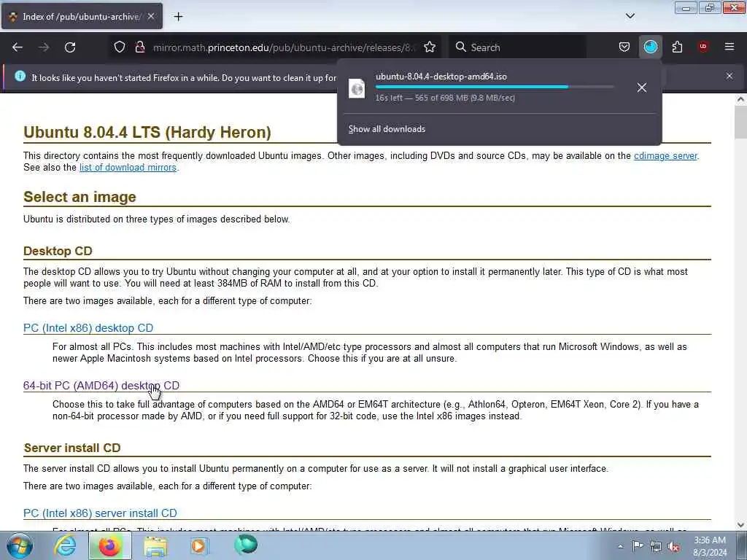This screenshot has width=747, height=560.
Task: Open the Firefox application menu
Action: coord(729,47)
